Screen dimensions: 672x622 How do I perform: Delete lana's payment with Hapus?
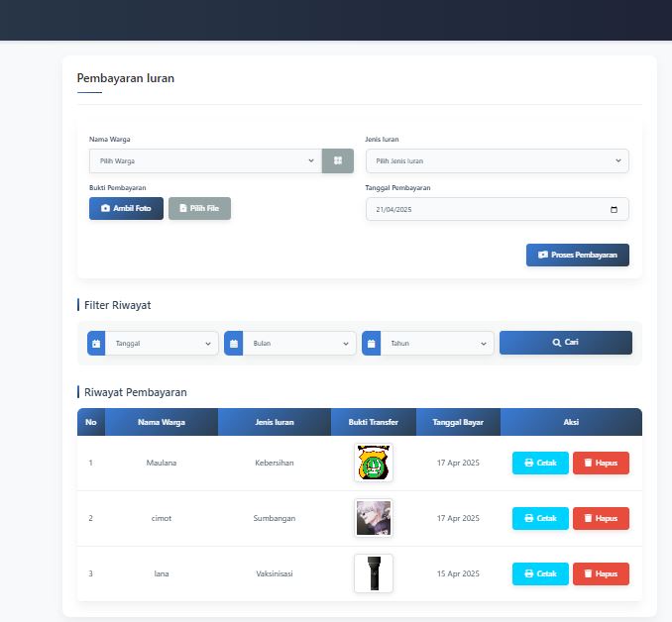pos(601,573)
